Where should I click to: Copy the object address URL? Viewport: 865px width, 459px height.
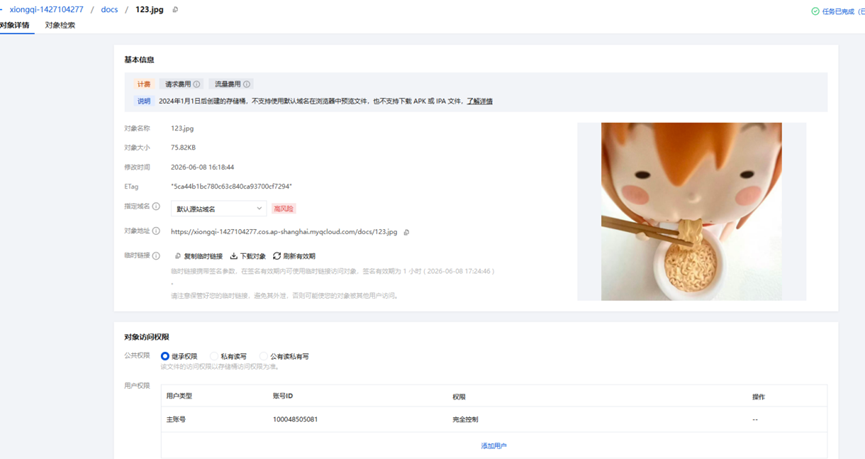click(x=407, y=232)
